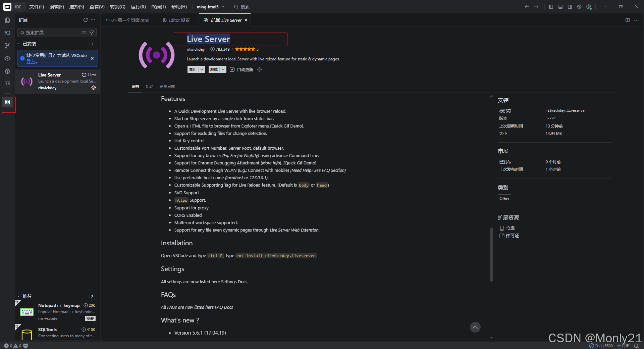Click the title bar 搜索 search box
The image size is (644, 349).
(241, 7)
